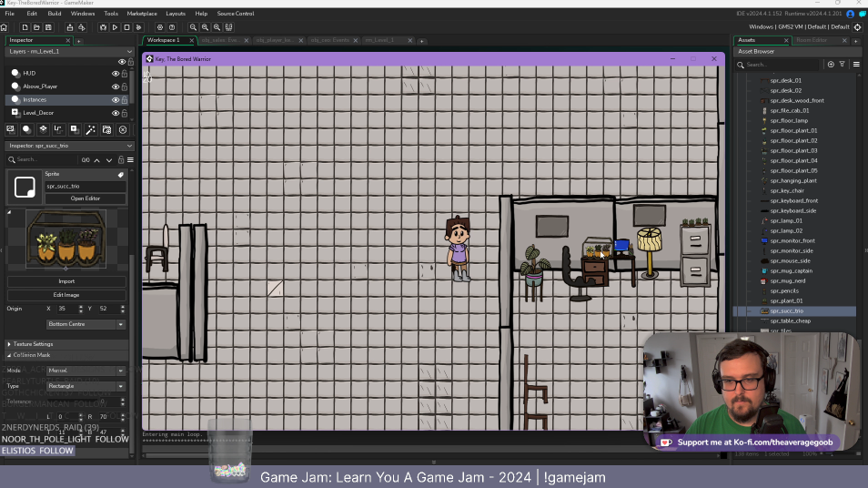Click the clean build cache icon

(139, 27)
